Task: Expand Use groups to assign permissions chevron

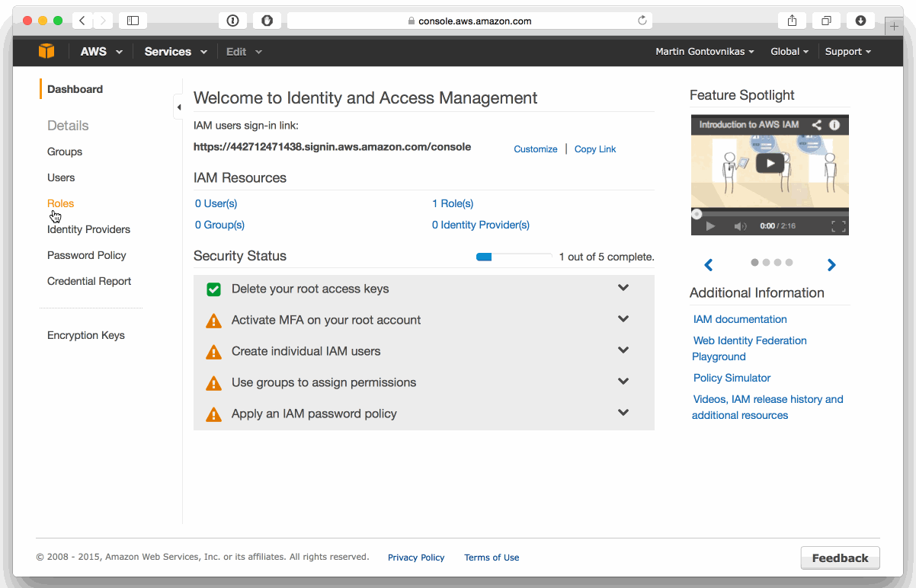Action: (x=623, y=382)
